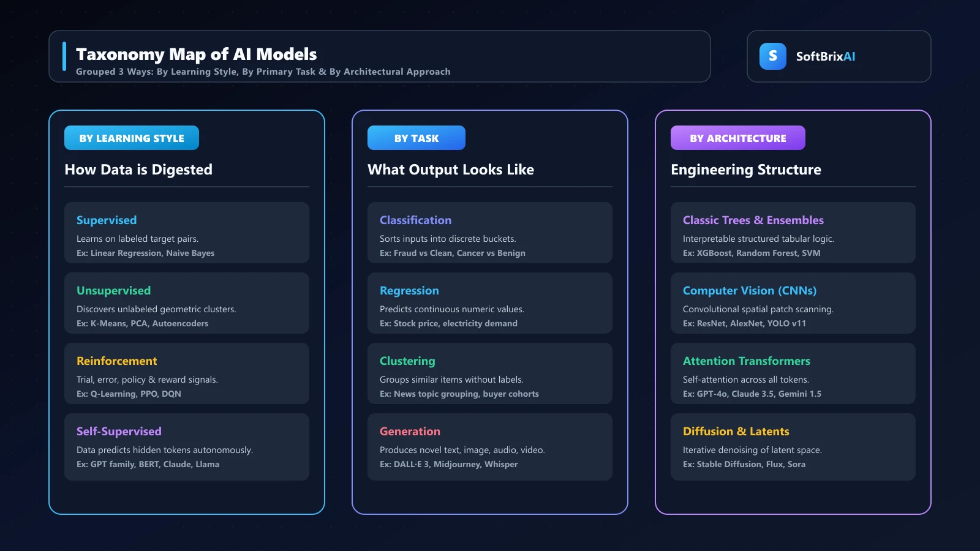Click 'Convolutional spatial patch scanning.' description
The height and width of the screenshot is (551, 980).
tap(758, 309)
